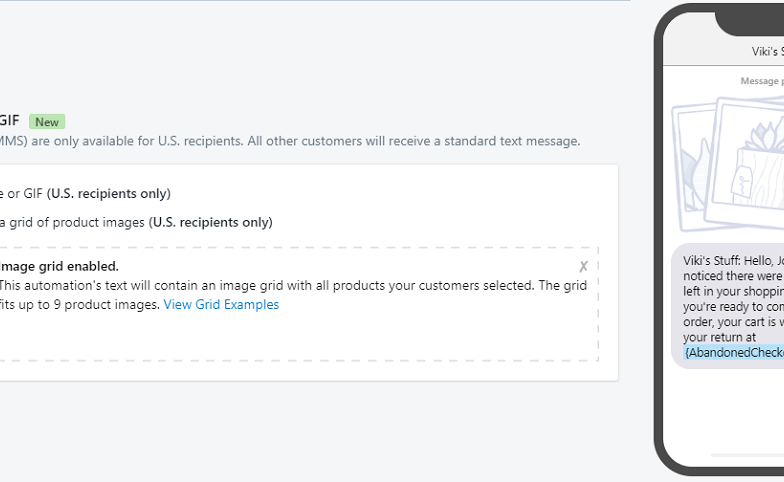Viewport: 784px width, 482px height.
Task: Click the 'image grid enabled.' heading
Action: click(59, 266)
